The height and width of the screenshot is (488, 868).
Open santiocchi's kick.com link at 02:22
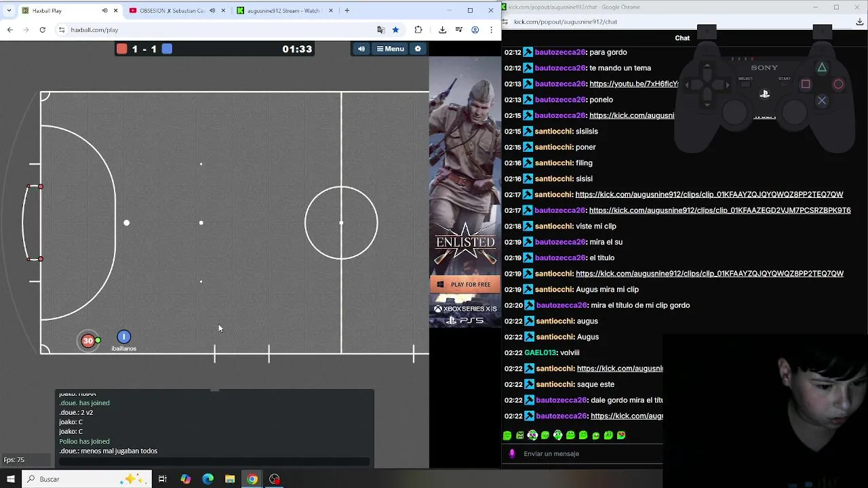[620, 369]
